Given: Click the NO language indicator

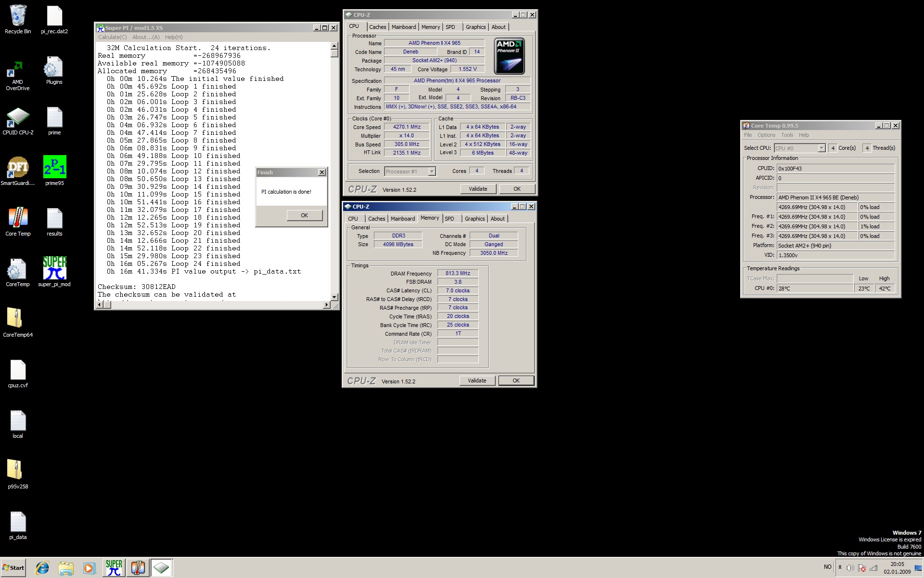Looking at the screenshot, I should tap(827, 567).
